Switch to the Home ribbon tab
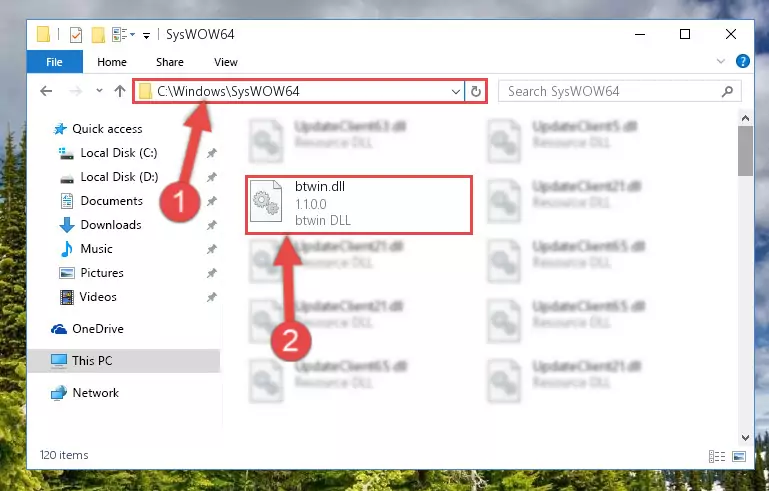Screen dimensions: 769x491 coord(112,62)
